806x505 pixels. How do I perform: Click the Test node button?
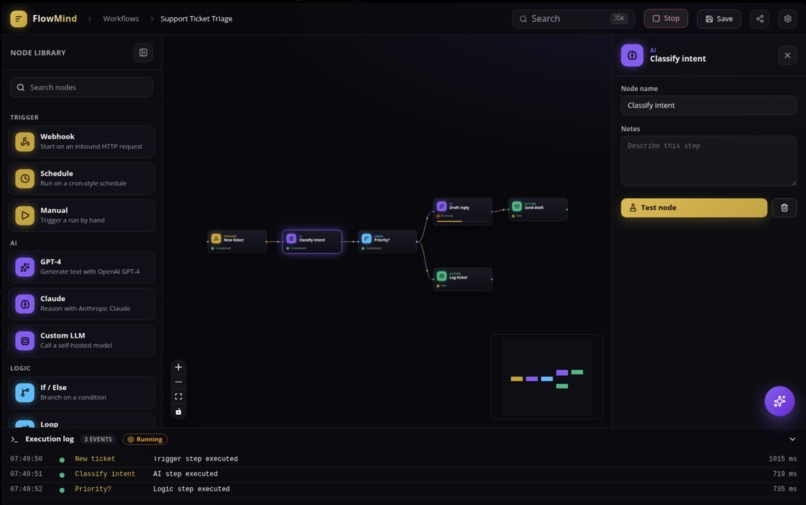pos(693,208)
